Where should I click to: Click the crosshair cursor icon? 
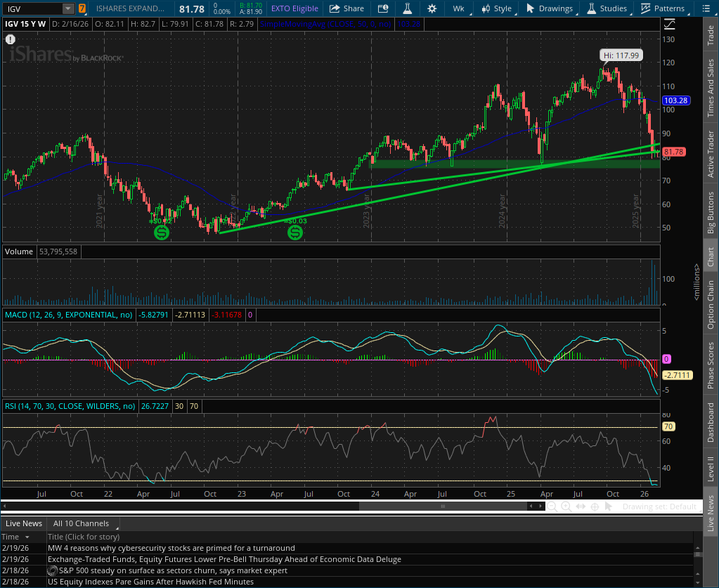click(595, 507)
